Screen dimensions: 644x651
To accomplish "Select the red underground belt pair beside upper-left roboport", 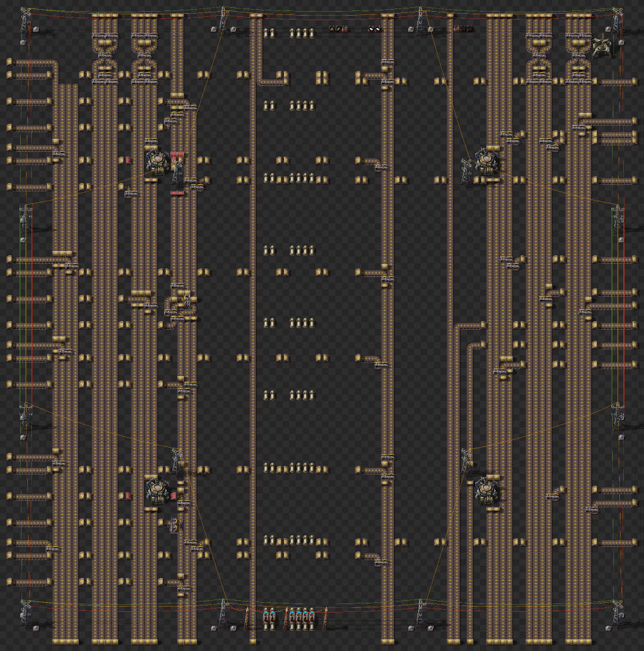I will [x=177, y=156].
